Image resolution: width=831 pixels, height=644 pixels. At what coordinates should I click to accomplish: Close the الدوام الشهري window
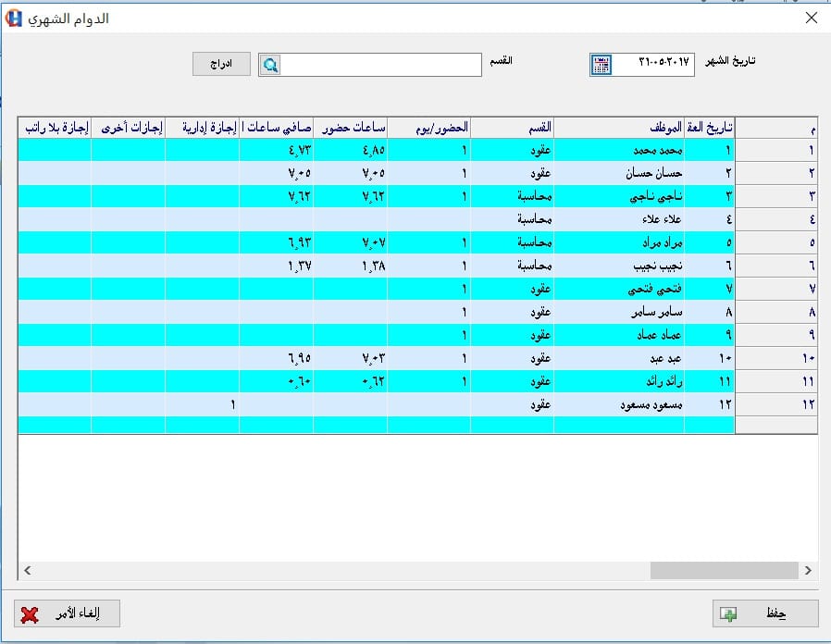[x=811, y=18]
